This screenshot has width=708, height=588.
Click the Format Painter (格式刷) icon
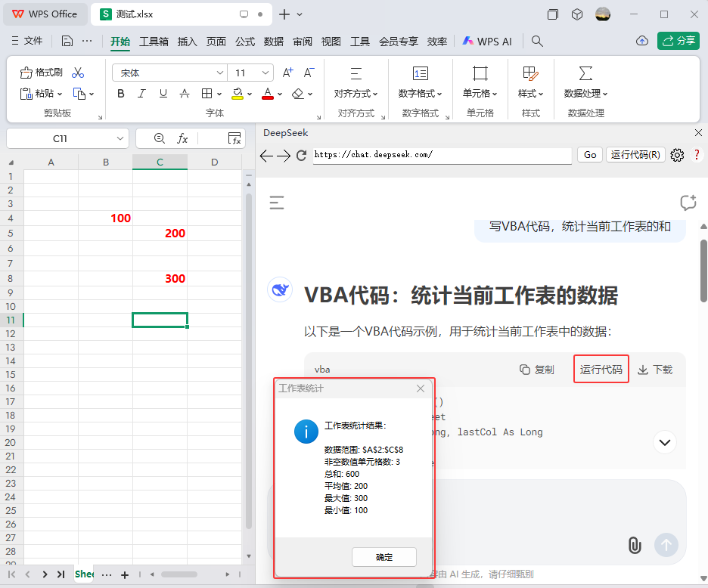click(x=26, y=73)
